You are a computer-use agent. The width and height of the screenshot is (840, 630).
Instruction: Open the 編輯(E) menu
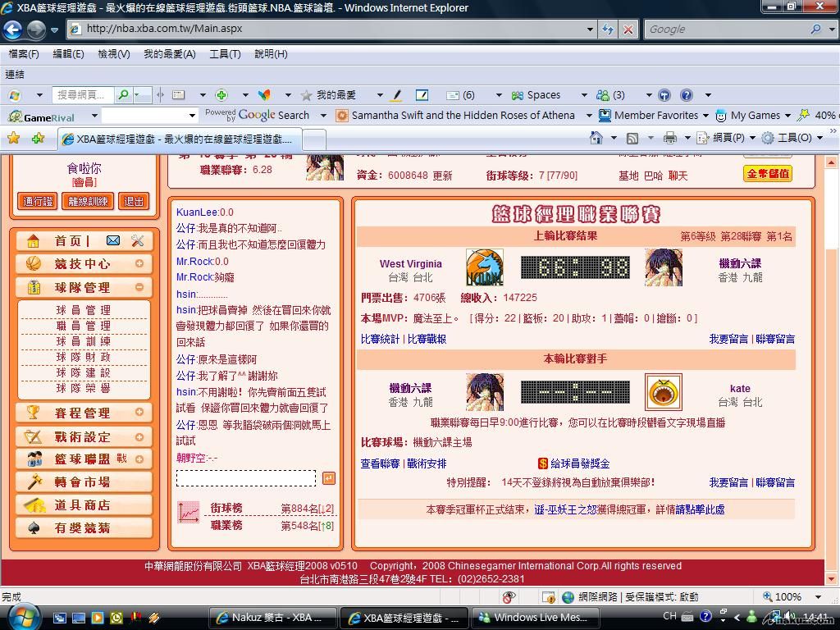69,53
